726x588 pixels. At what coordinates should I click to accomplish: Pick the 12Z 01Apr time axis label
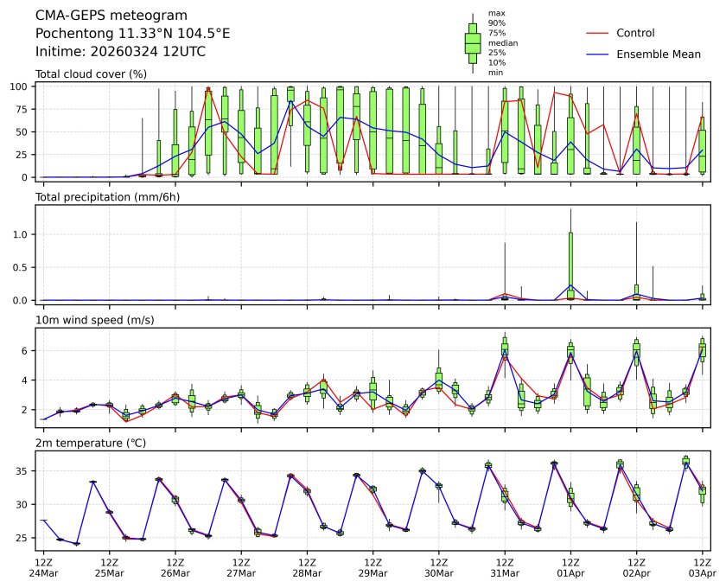[570, 566]
